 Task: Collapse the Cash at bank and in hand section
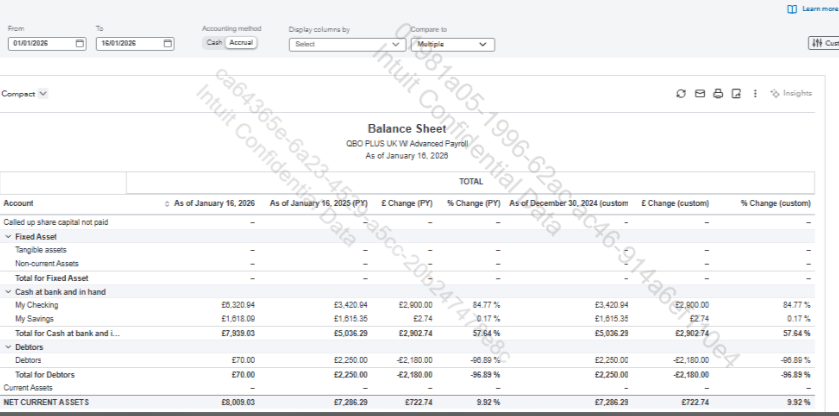[8, 291]
